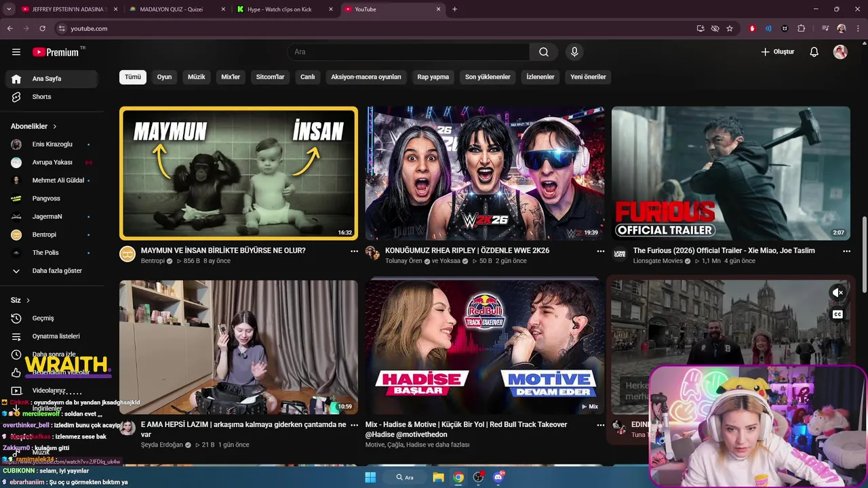868x488 pixels.
Task: Open the notifications bell
Action: 814,52
